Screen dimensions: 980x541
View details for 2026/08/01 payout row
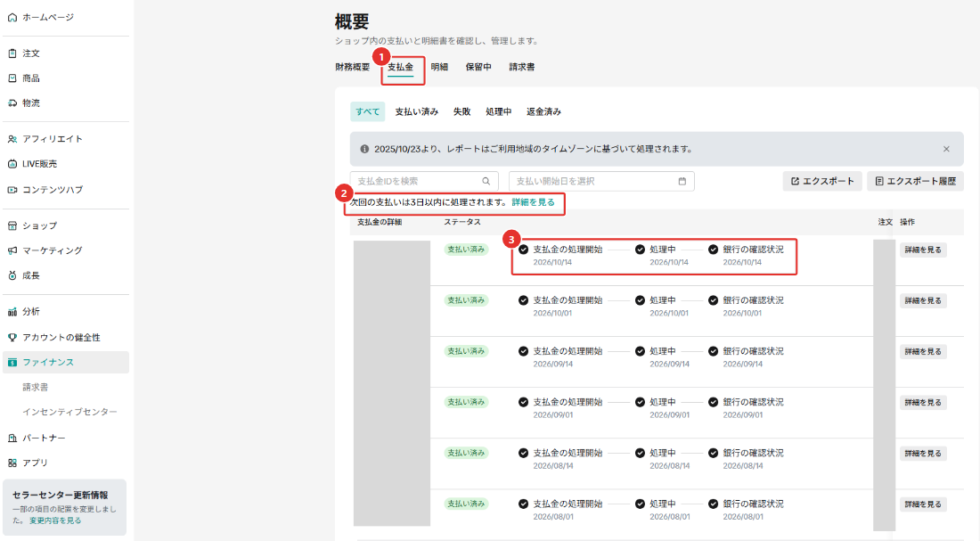tap(923, 504)
